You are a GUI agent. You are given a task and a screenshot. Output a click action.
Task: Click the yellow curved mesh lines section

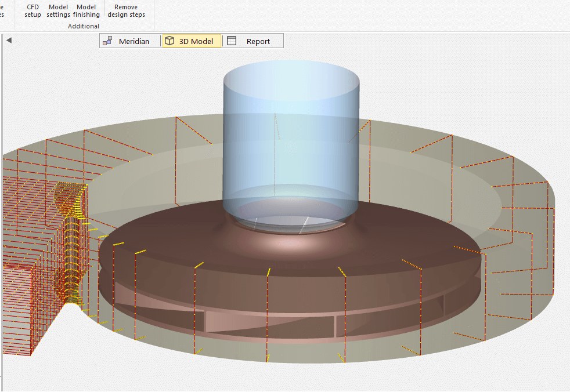pyautogui.click(x=71, y=244)
